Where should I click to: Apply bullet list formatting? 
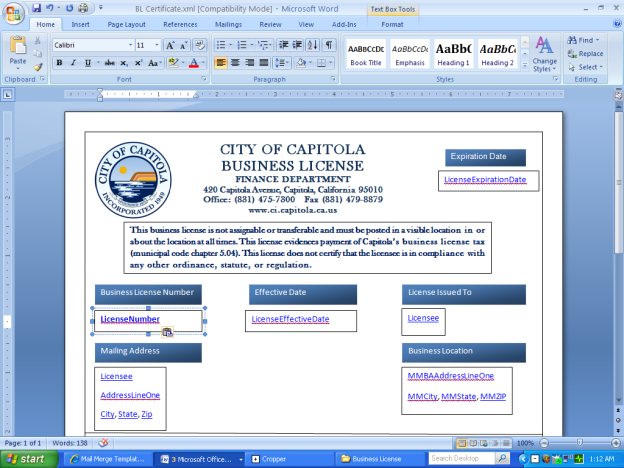[221, 45]
